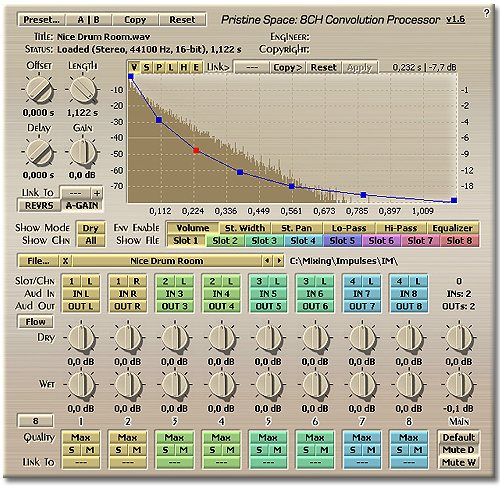The width and height of the screenshot is (500, 488).
Task: Select the L envelope mode letter button
Action: 171,67
